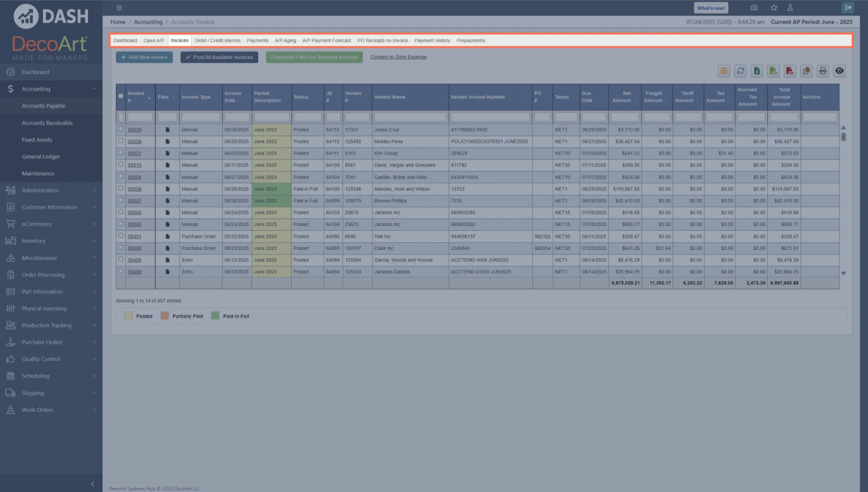Screen dimensions: 868x492
Task: Switch to the Payment History tab
Action: tap(432, 40)
